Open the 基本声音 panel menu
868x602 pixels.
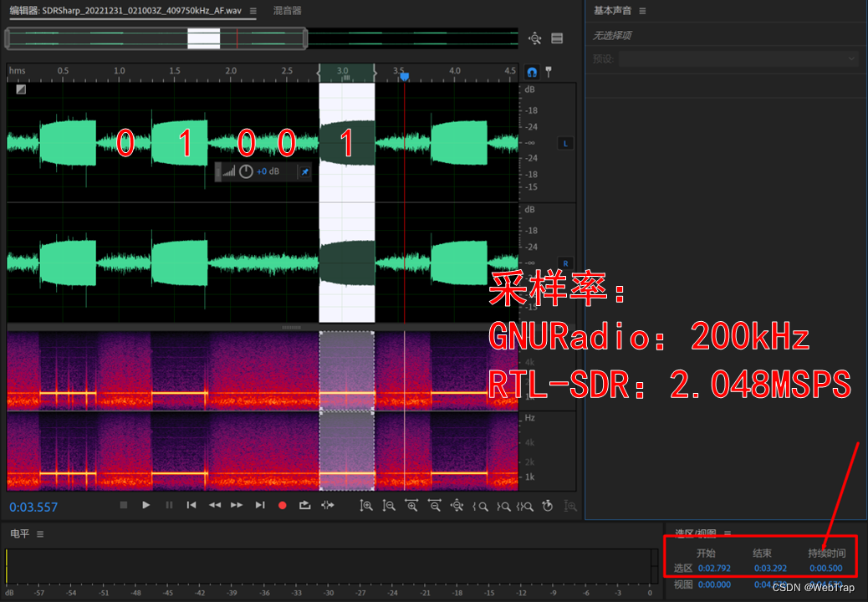click(x=642, y=11)
